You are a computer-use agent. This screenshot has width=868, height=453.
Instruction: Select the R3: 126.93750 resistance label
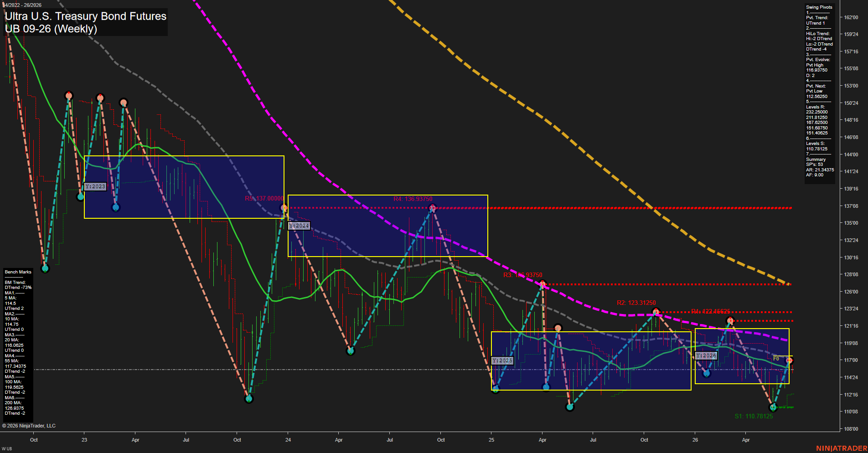click(523, 275)
